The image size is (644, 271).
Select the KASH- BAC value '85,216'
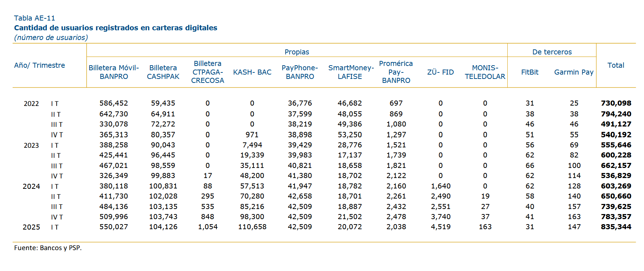point(252,207)
